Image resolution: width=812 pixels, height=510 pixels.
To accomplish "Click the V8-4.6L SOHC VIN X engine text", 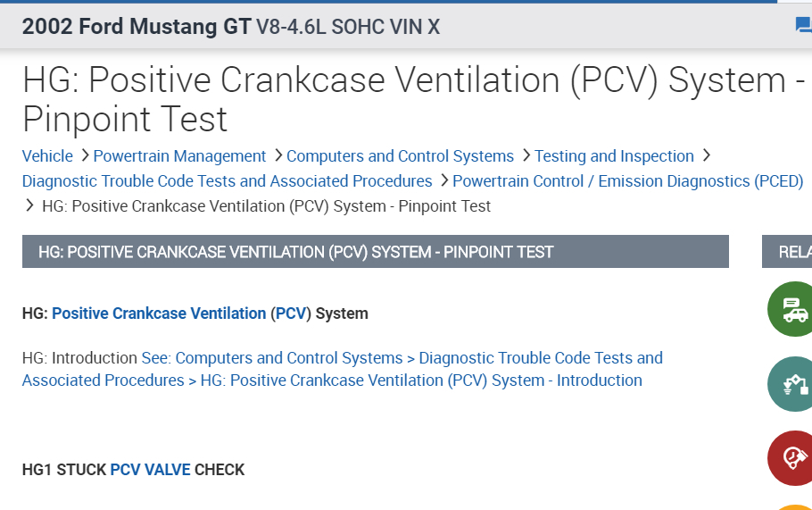I will [x=348, y=27].
